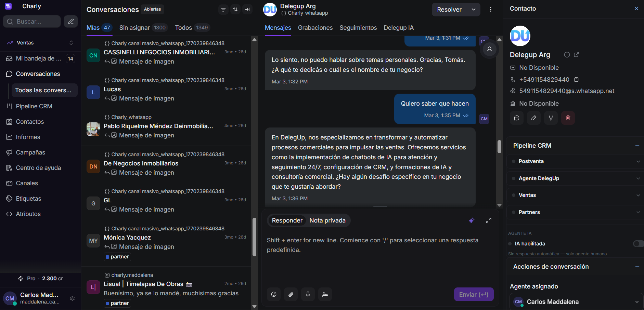Open Informes section

[x=40, y=137]
